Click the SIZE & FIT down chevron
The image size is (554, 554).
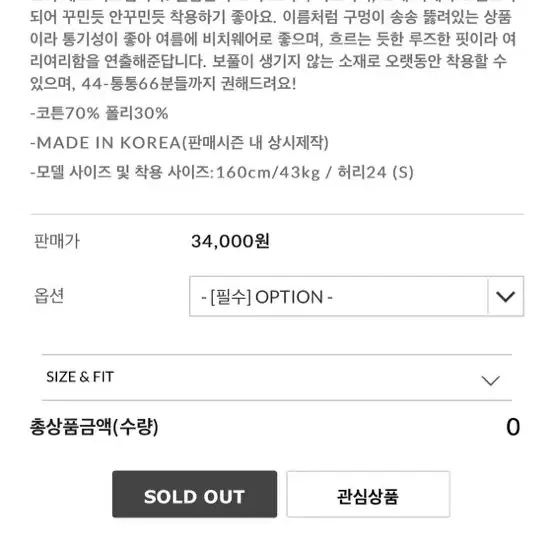[490, 381]
